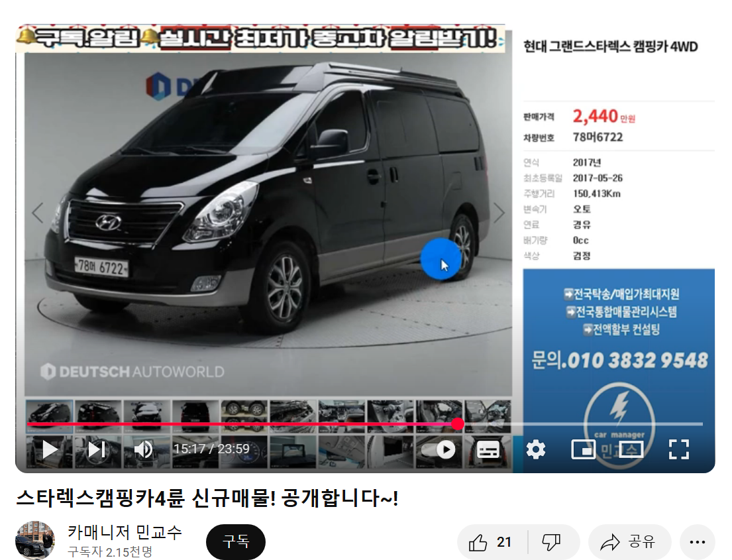Screen dimensions: 732x560
Task: Turn on subtitles/captions
Action: [488, 450]
